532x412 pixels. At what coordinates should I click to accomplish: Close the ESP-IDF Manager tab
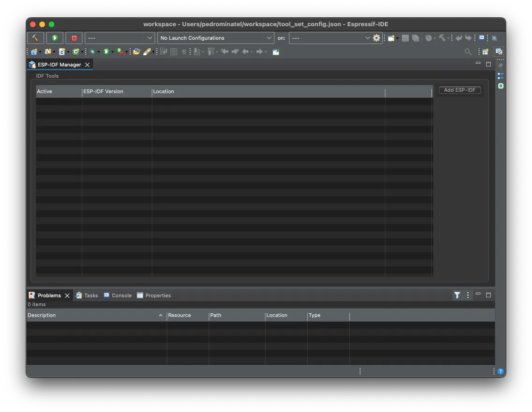[x=88, y=65]
